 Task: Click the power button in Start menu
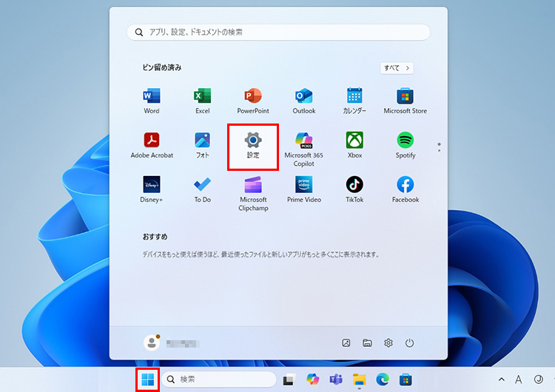tap(409, 343)
